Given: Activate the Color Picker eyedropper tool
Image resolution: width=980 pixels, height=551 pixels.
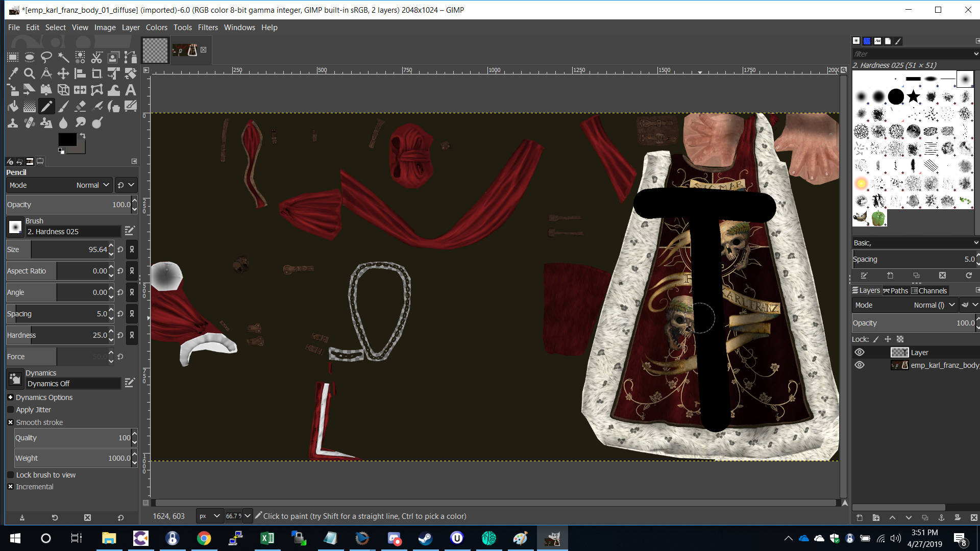Looking at the screenshot, I should 13,73.
